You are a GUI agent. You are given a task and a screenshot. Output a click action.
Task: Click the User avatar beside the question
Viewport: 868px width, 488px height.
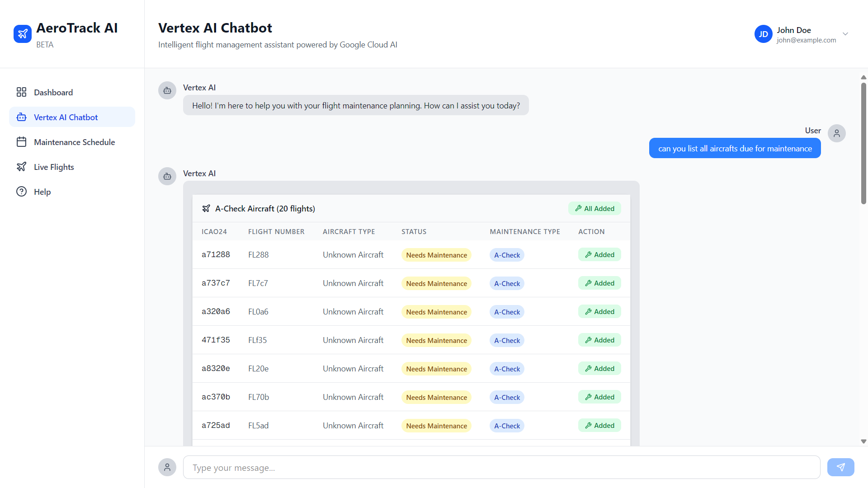[x=836, y=133]
